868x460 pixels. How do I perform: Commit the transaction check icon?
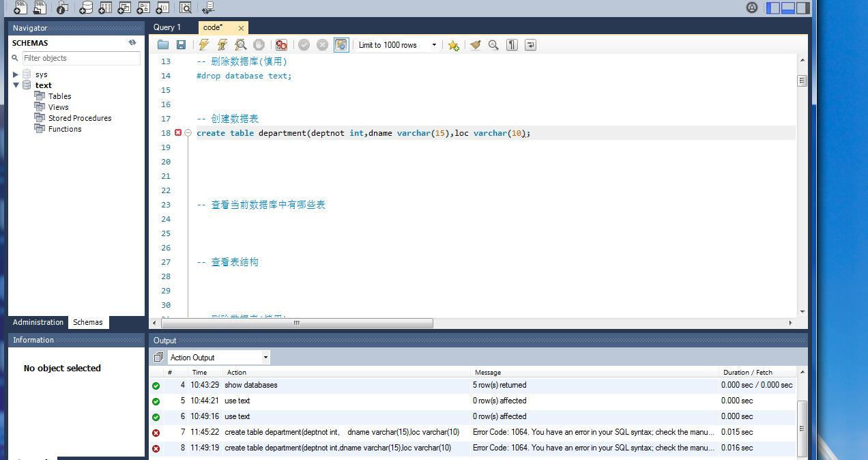[304, 45]
